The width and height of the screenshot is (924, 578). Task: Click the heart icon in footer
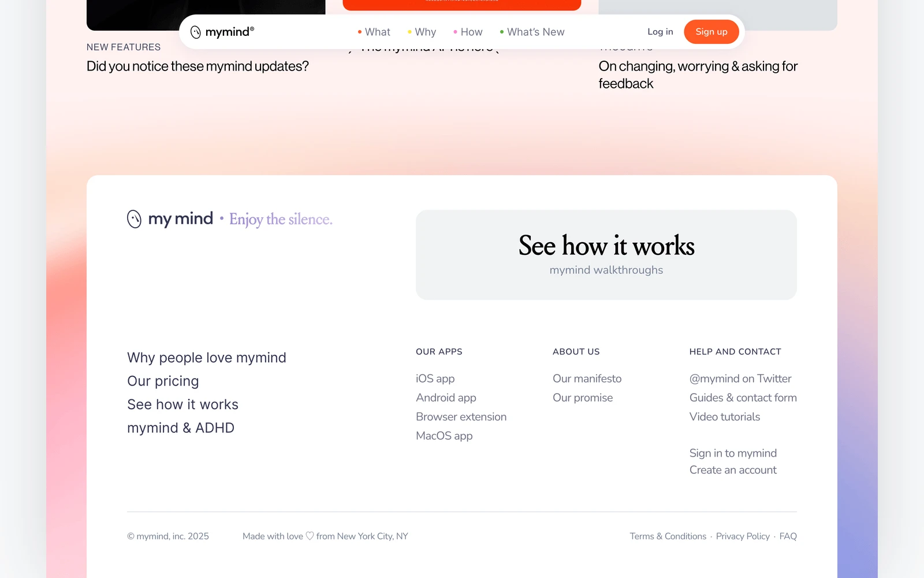(310, 536)
